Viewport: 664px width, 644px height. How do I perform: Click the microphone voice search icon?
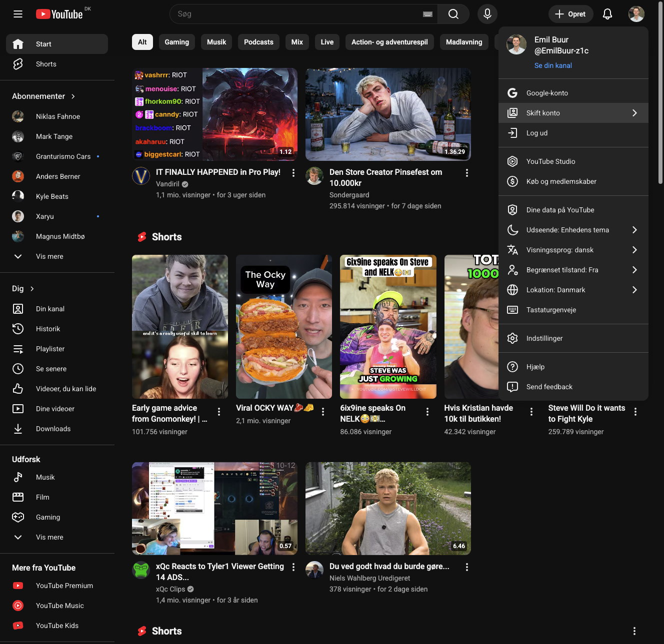(x=487, y=14)
